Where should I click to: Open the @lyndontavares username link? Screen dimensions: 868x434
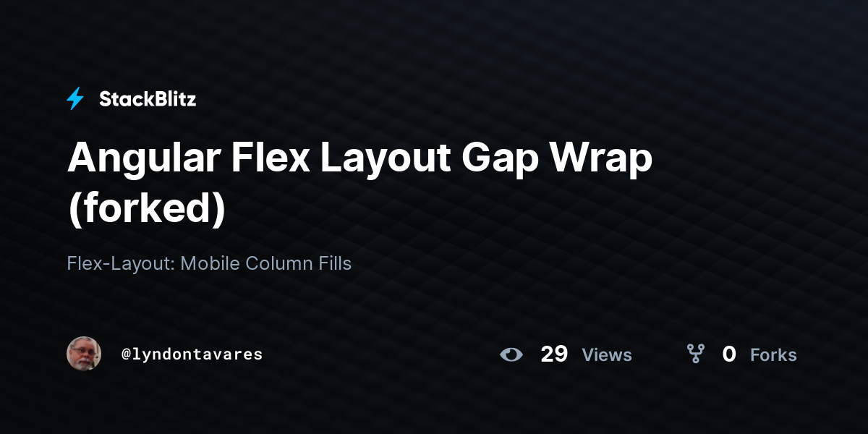point(192,354)
